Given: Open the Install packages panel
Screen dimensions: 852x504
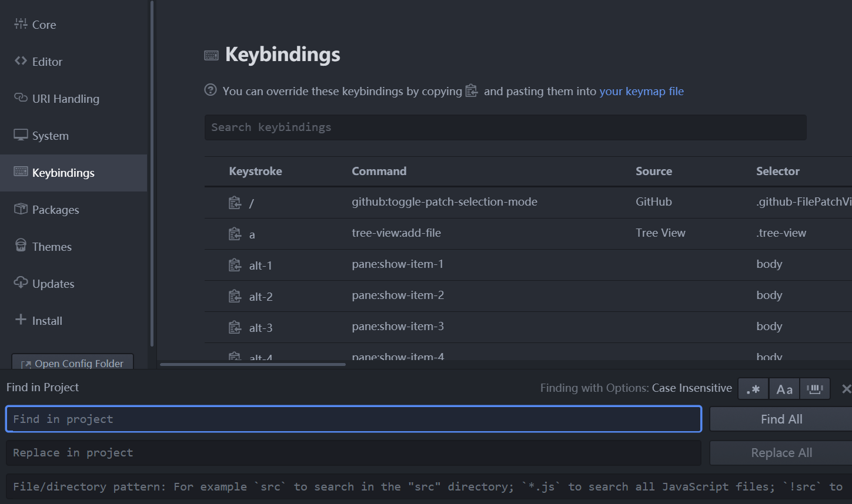Looking at the screenshot, I should point(47,320).
